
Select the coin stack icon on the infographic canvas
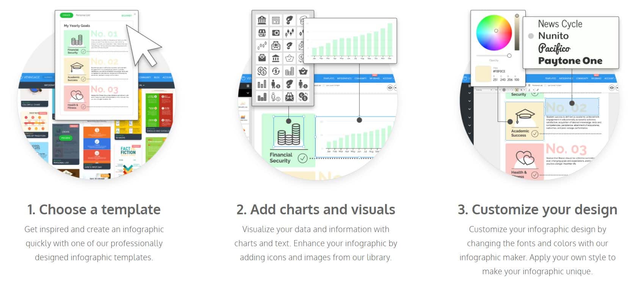(288, 135)
